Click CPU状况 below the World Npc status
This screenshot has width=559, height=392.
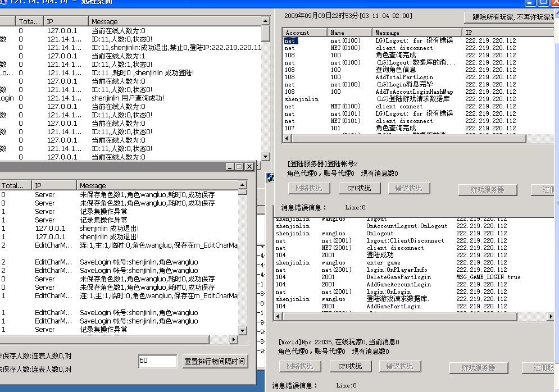[350, 366]
